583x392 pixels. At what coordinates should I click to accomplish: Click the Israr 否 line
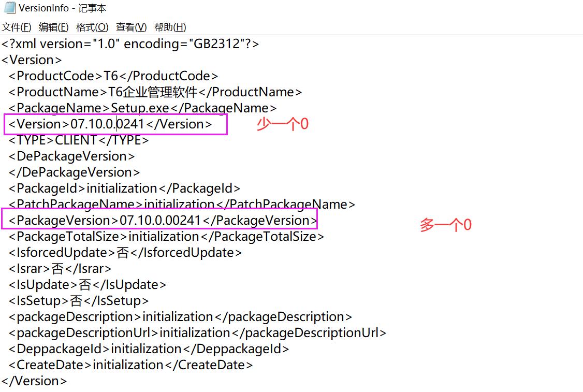pos(60,269)
